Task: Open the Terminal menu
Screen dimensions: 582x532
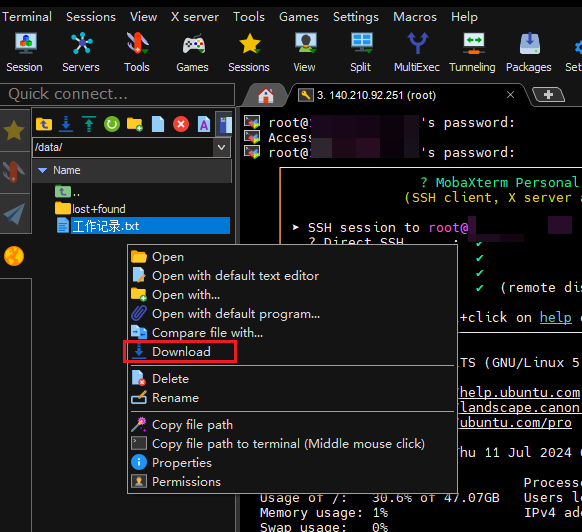Action: click(x=27, y=17)
